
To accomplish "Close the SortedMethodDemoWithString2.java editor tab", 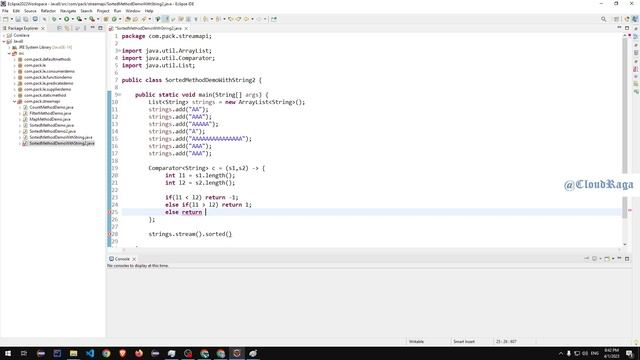I will point(186,29).
